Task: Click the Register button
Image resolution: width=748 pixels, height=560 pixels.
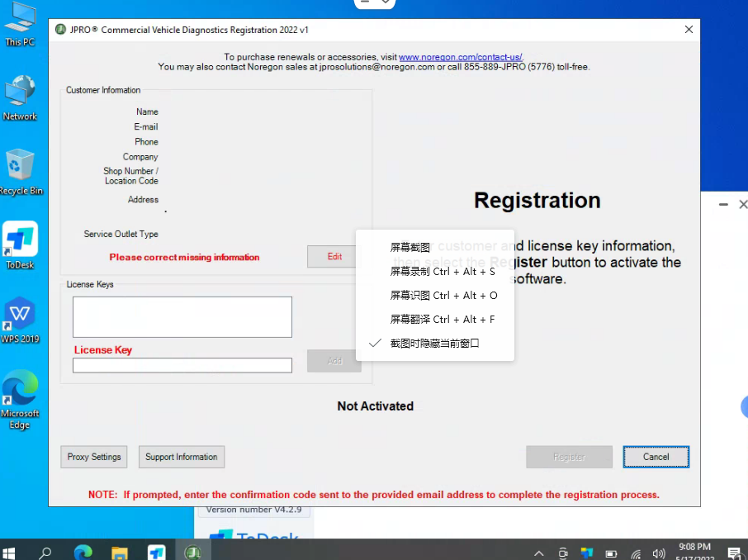Action: 569,457
